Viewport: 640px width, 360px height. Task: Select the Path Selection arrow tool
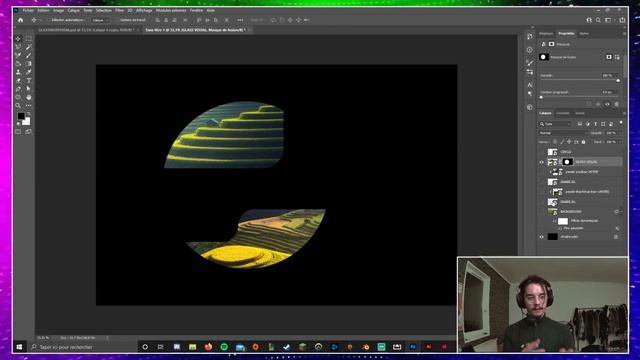29,89
